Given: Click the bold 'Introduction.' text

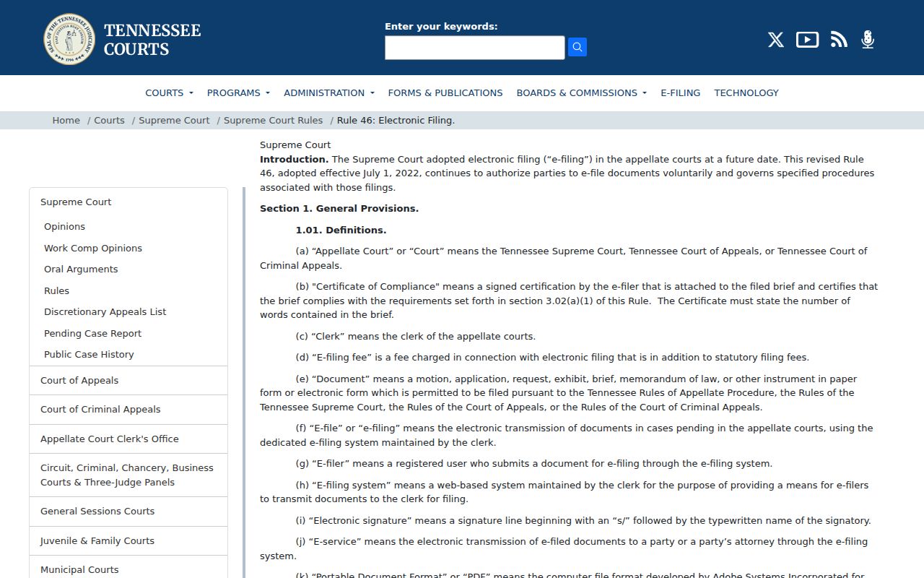Looking at the screenshot, I should pos(294,159).
